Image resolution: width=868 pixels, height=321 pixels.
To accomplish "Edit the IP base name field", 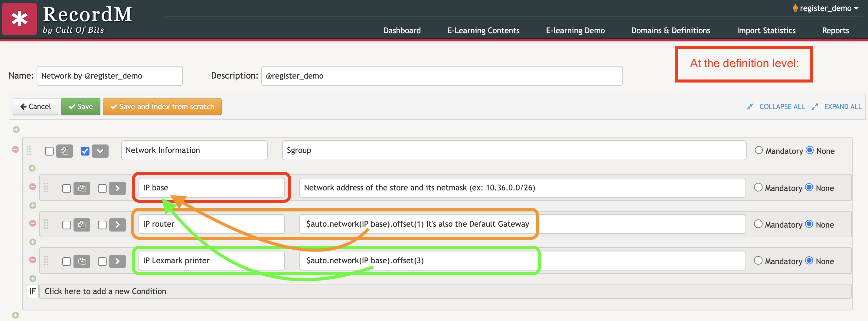I will click(212, 188).
